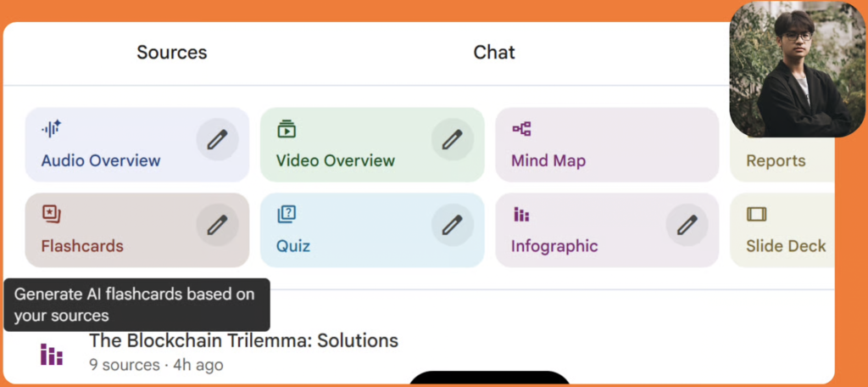Customize Quiz using pencil icon
Viewport: 868px width, 387px height.
[x=453, y=225]
